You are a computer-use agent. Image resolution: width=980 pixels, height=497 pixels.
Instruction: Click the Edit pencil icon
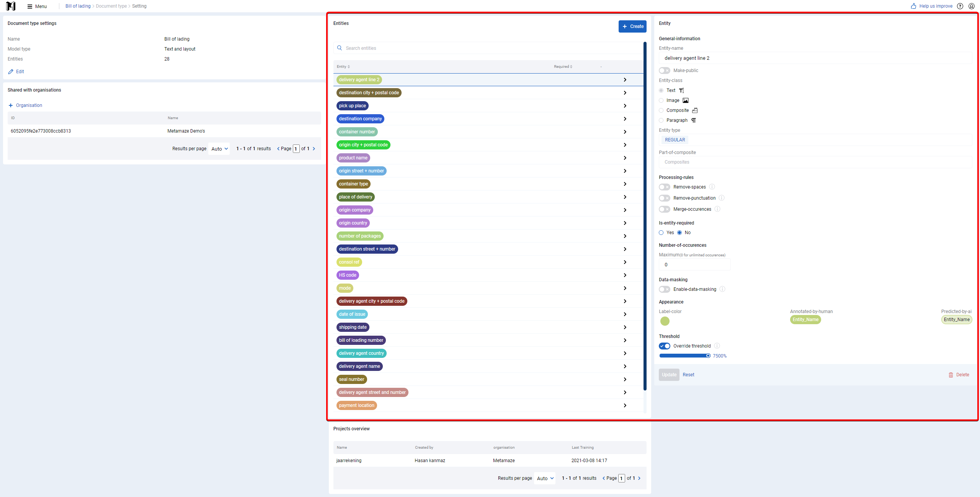[11, 72]
